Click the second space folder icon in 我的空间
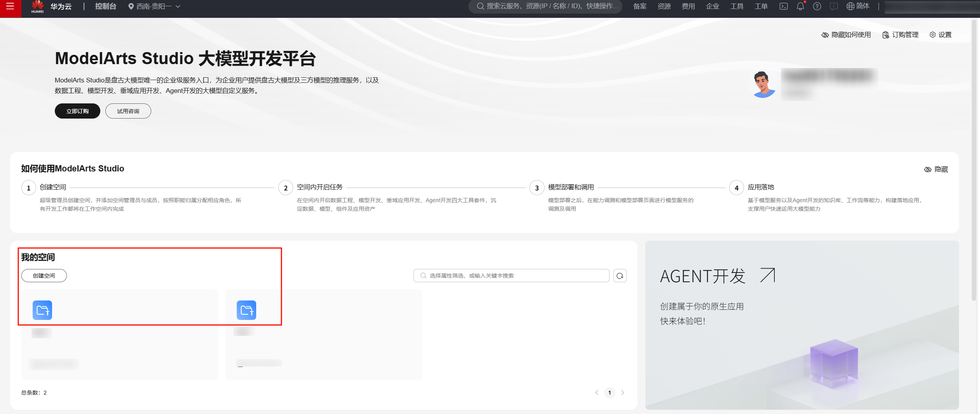The height and width of the screenshot is (414, 980). pyautogui.click(x=246, y=310)
